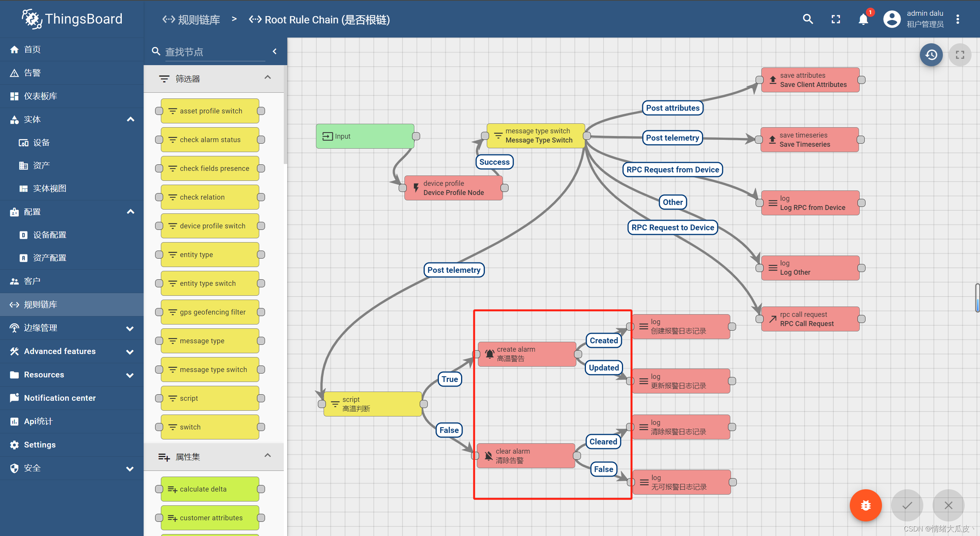This screenshot has height=536, width=980.
Task: Select the Log Other node
Action: pyautogui.click(x=810, y=268)
